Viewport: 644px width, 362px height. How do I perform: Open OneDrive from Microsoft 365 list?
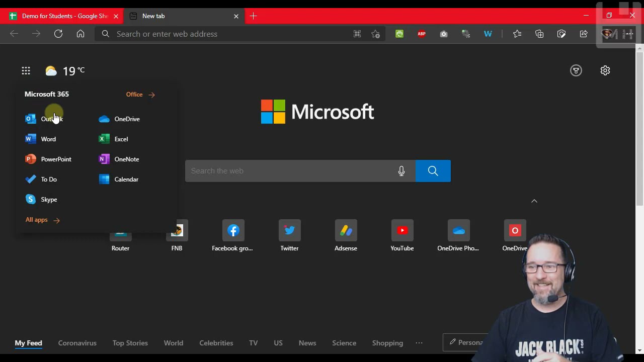tap(119, 119)
